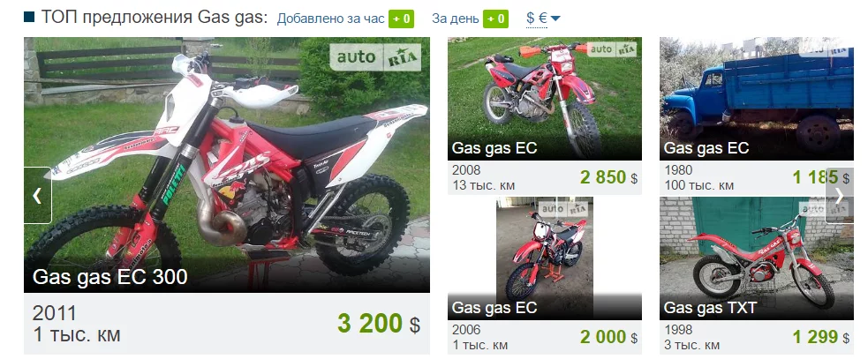Click the 'За день' link
This screenshot has height=359, width=868.
pos(455,19)
